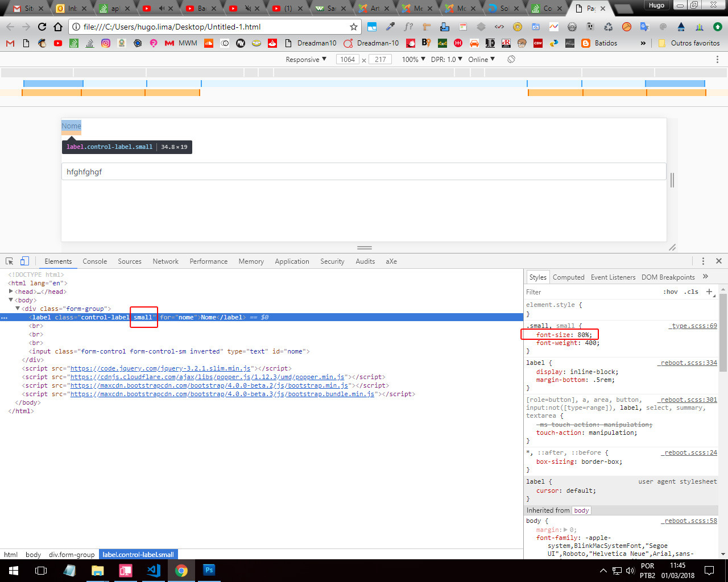Activate the eyedropper color picker extension
728x582 pixels.
[x=390, y=27]
